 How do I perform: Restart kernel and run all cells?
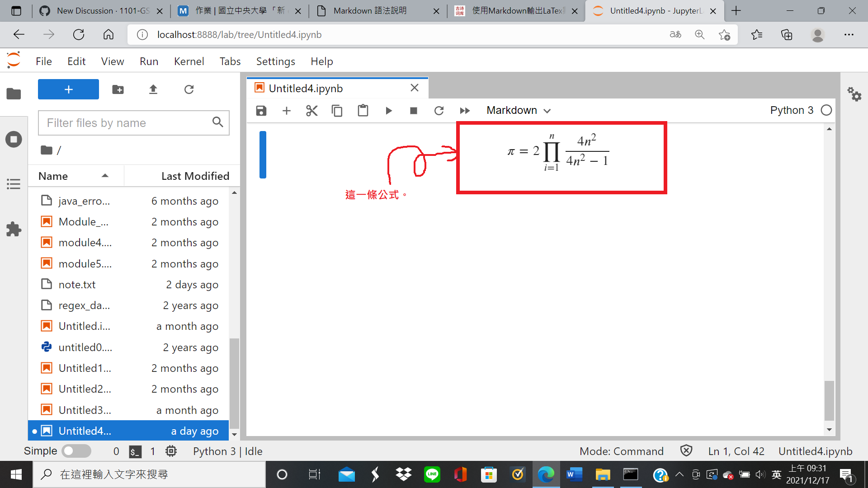pyautogui.click(x=465, y=110)
